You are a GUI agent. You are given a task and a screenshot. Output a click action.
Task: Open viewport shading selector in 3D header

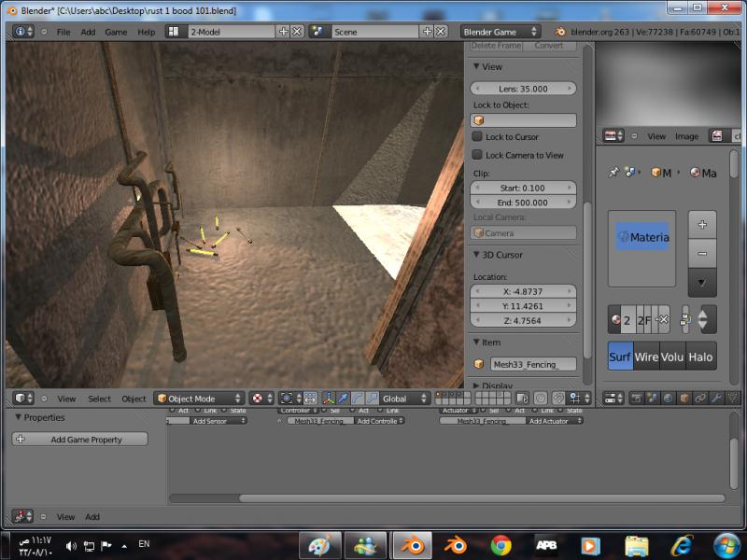point(261,399)
